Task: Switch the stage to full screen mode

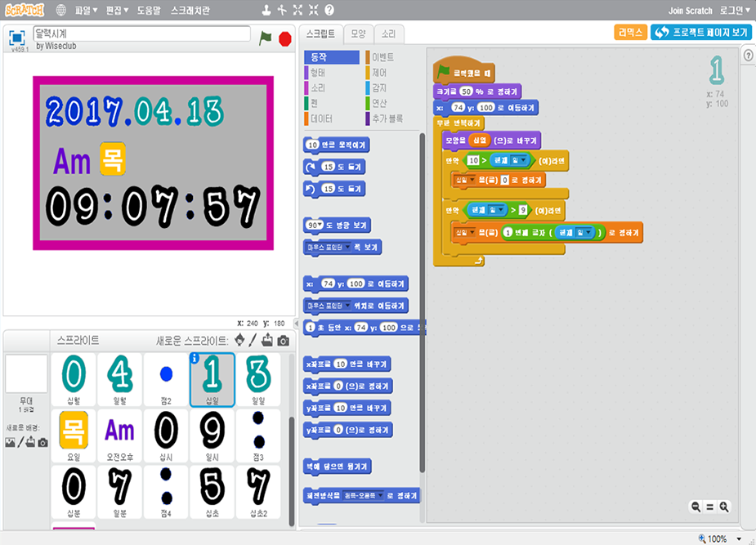Action: click(x=17, y=38)
